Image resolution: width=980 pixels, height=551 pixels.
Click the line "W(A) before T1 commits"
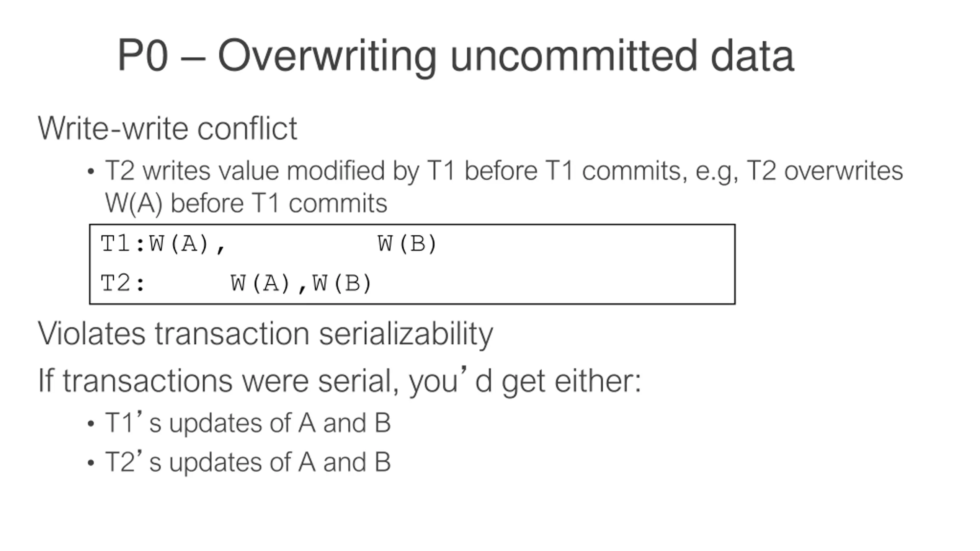246,203
